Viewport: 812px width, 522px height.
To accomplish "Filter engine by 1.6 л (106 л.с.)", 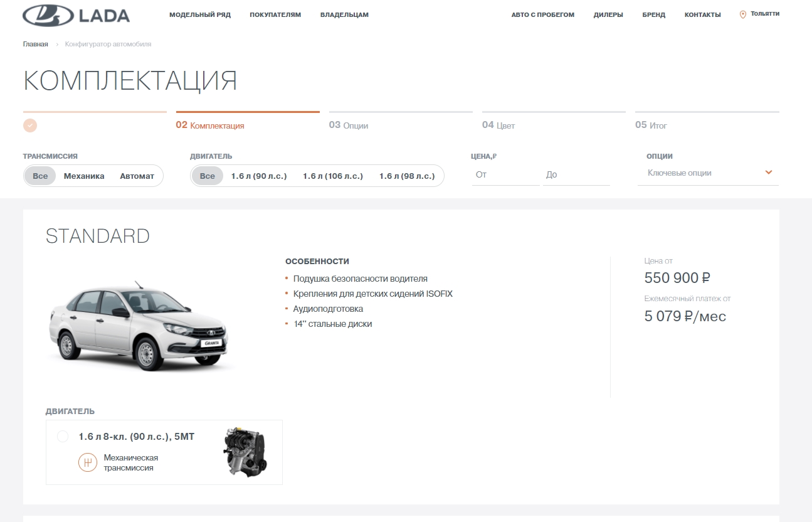I will 333,176.
